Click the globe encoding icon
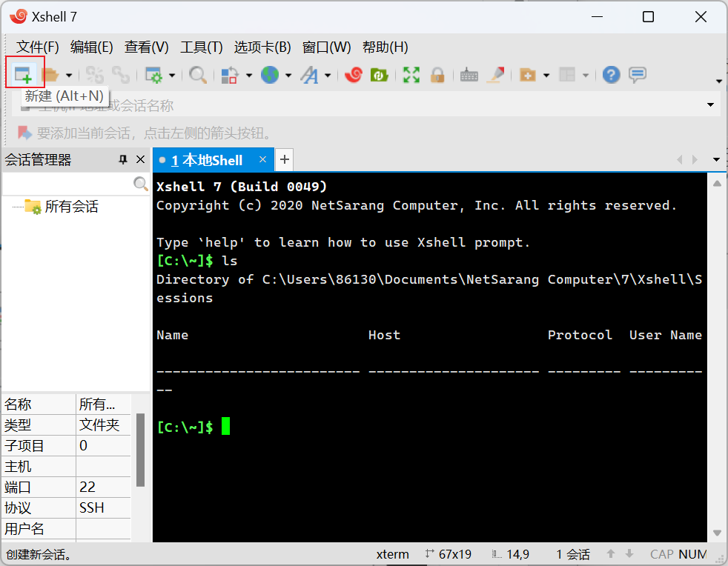The height and width of the screenshot is (566, 728). (270, 74)
